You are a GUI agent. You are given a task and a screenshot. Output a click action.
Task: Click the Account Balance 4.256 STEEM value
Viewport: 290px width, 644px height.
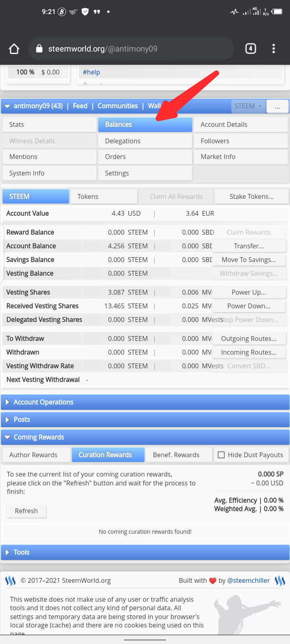pos(128,246)
